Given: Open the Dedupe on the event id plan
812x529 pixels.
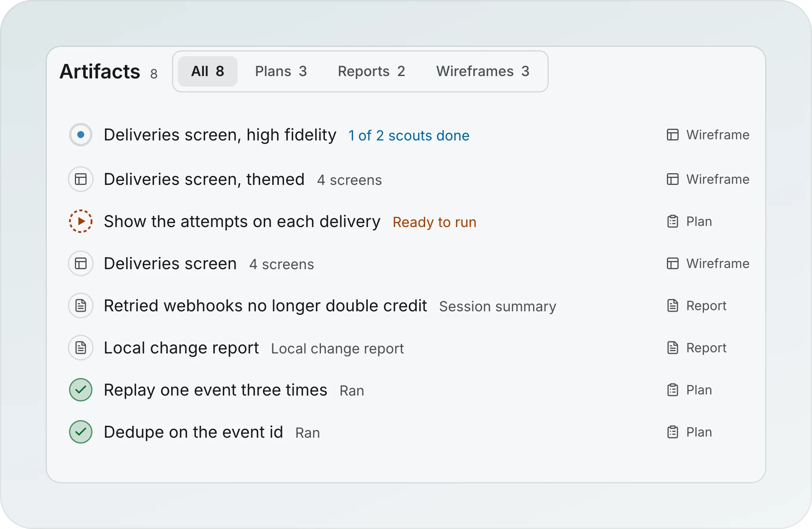Looking at the screenshot, I should [193, 432].
